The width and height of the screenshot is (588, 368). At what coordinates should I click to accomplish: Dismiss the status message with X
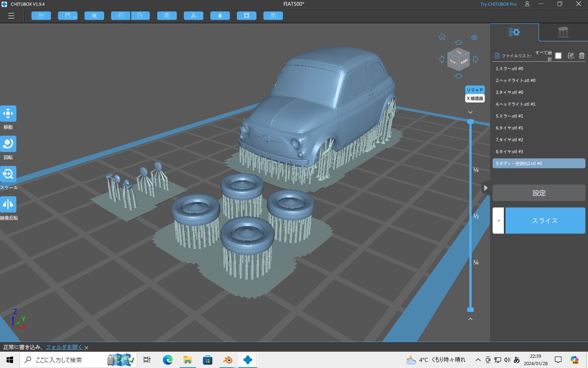86,348
